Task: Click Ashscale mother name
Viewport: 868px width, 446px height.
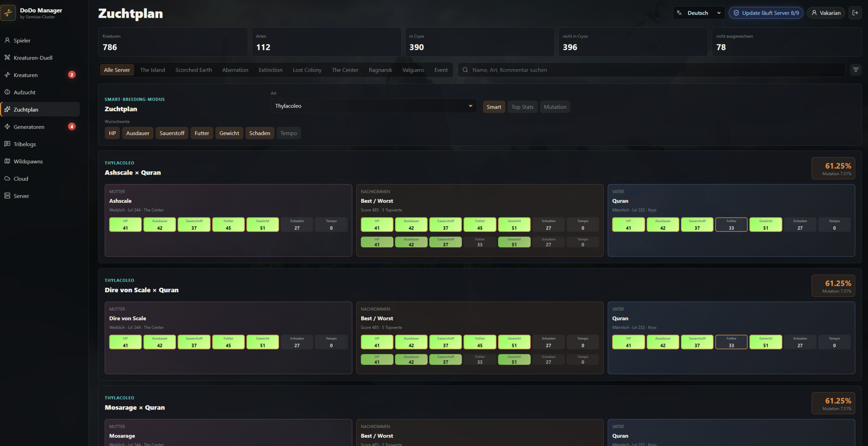Action: 120,201
